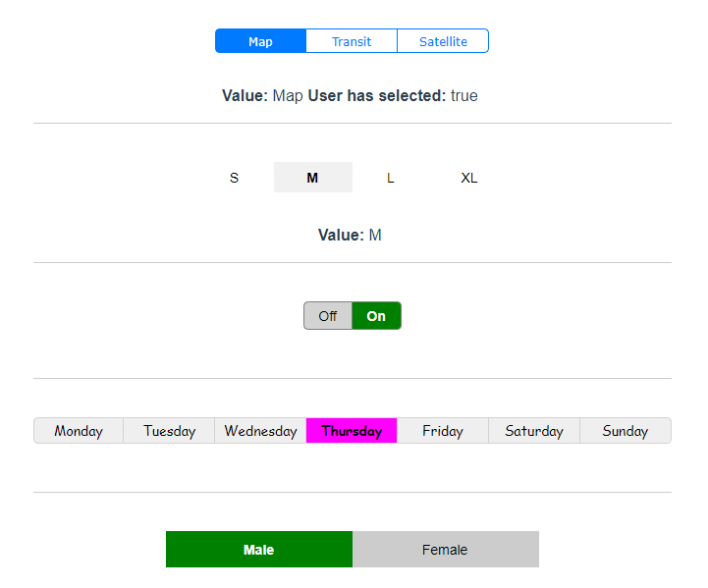Choose Saturday from the weekday bar
The width and height of the screenshot is (708, 588).
(x=534, y=431)
